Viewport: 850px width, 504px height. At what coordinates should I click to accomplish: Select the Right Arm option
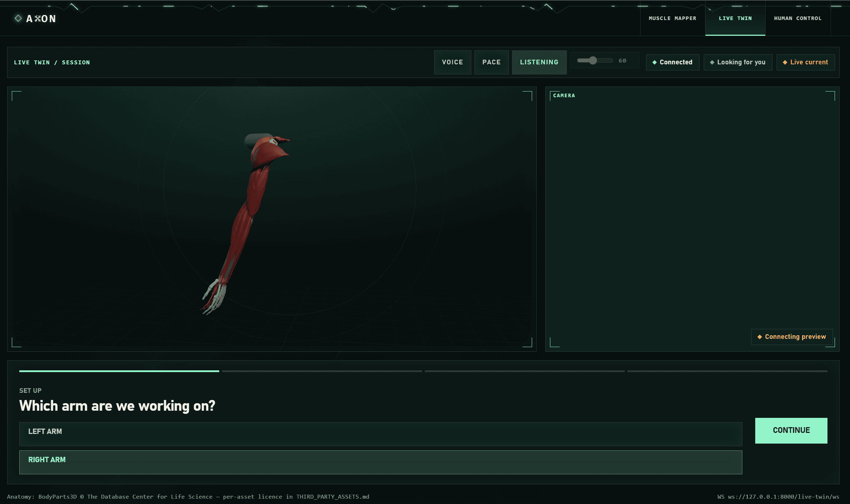380,462
